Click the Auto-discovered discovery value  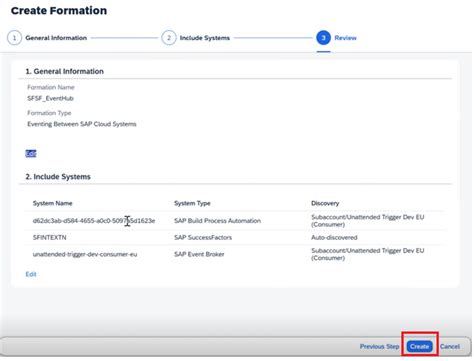point(334,238)
